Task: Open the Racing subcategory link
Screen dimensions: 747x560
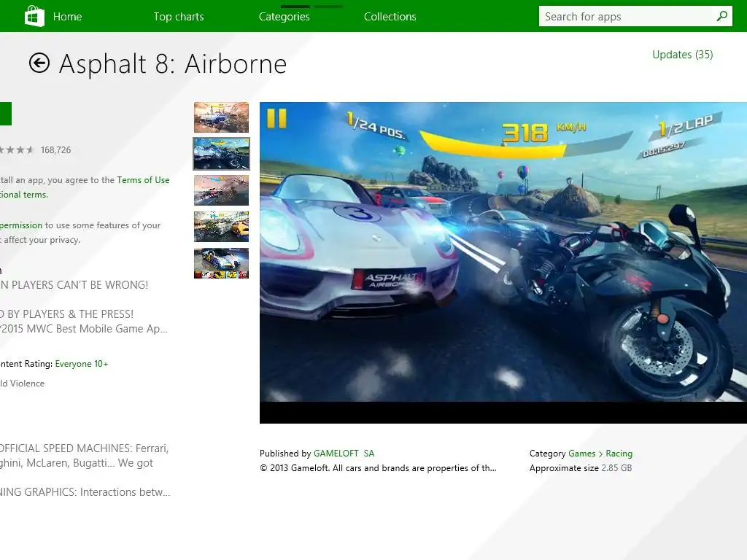Action: (619, 454)
